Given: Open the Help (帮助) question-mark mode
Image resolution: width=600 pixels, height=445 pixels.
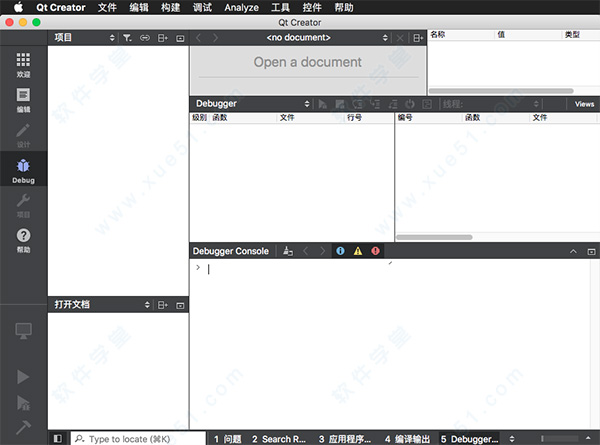Looking at the screenshot, I should tap(23, 240).
